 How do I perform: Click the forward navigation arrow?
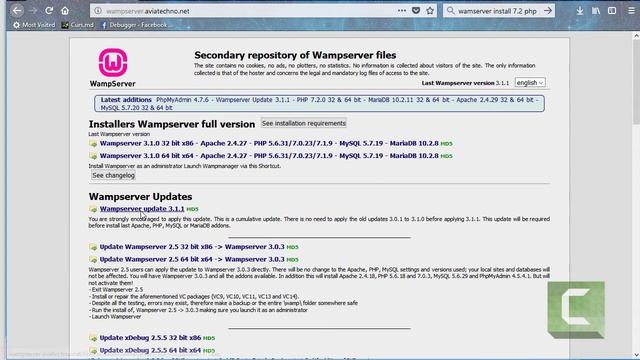(33, 11)
